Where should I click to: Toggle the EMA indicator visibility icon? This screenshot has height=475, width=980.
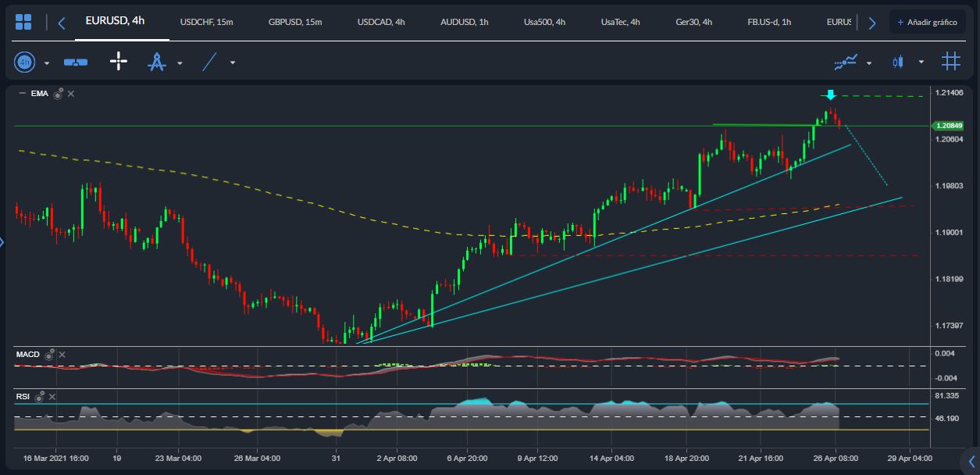[57, 93]
